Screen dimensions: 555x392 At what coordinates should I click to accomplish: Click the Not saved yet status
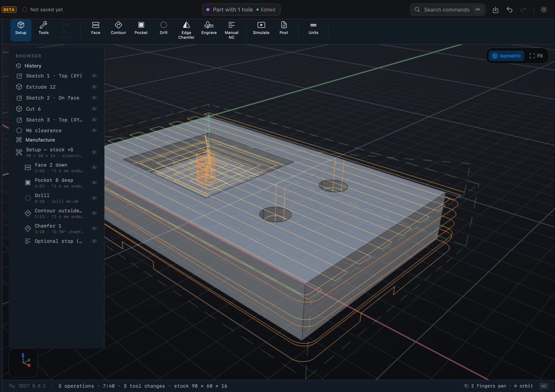click(x=43, y=10)
